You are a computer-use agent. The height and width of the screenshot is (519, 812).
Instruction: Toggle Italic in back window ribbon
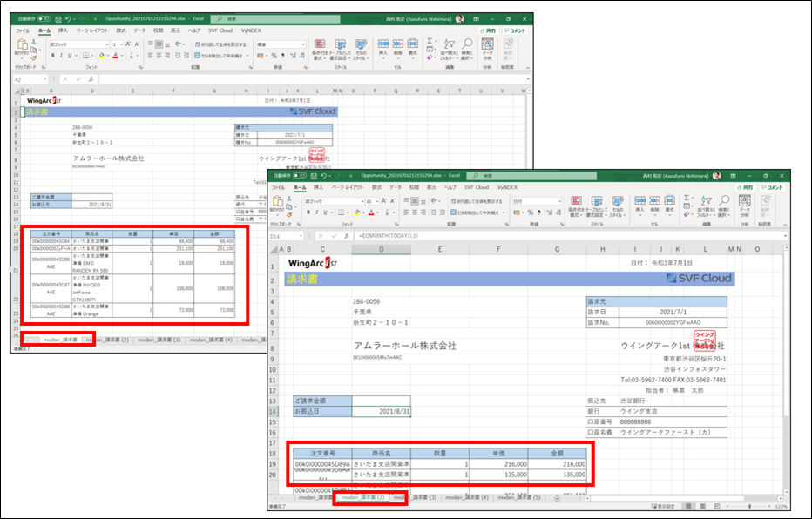[x=61, y=56]
